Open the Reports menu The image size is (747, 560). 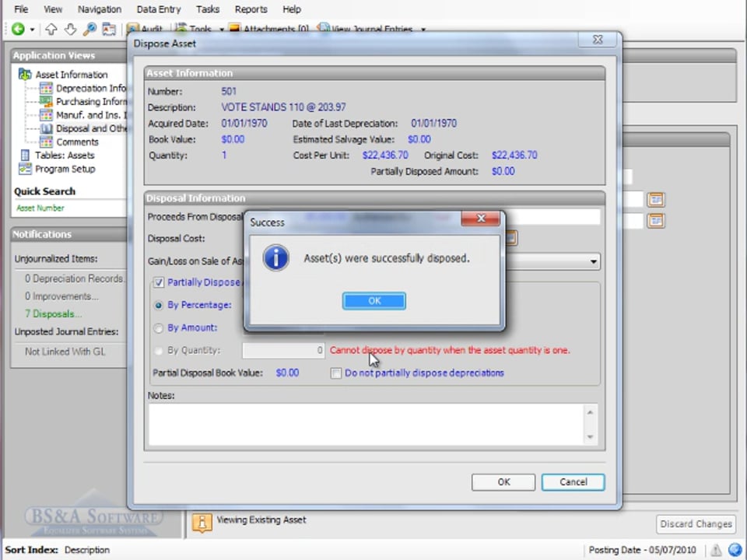pyautogui.click(x=251, y=9)
